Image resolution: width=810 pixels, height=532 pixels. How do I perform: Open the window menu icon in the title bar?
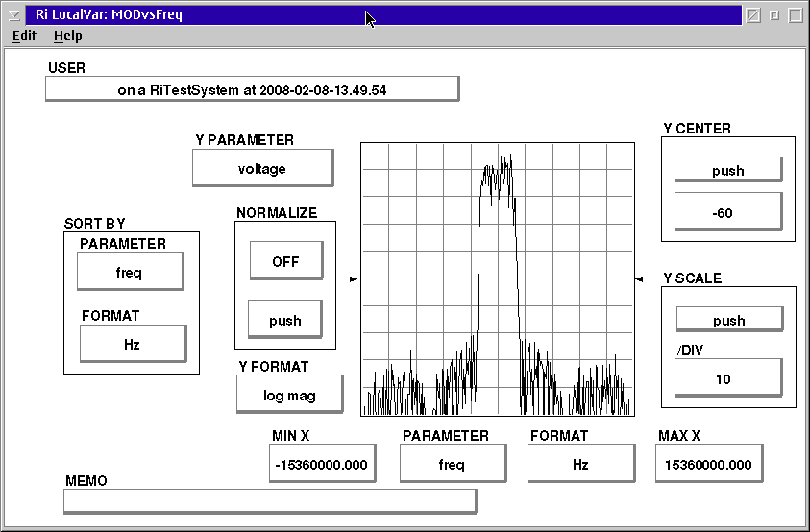[x=14, y=15]
